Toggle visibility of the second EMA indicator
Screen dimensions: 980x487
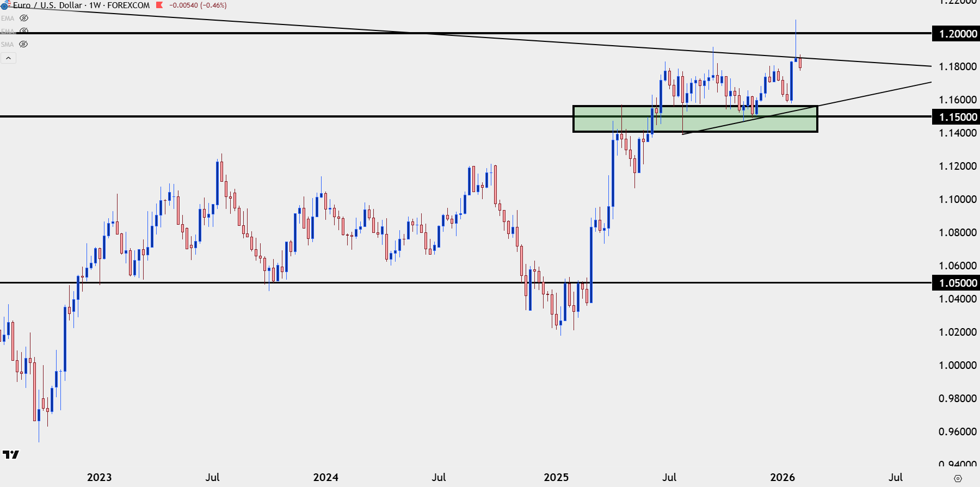[x=24, y=31]
